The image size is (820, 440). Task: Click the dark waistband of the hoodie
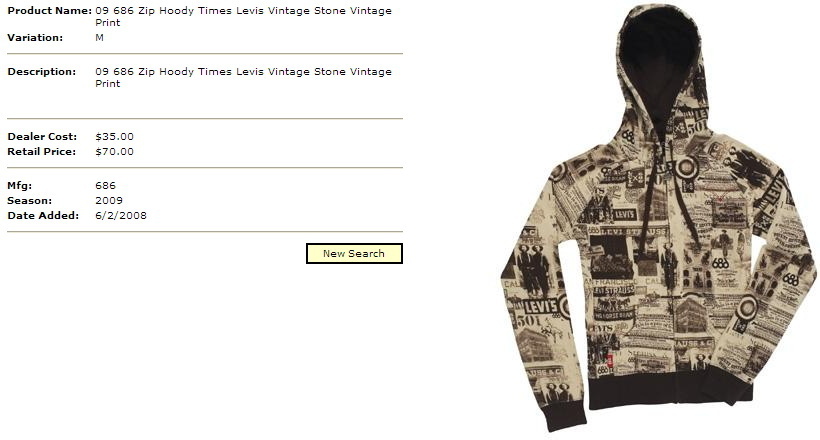point(670,391)
